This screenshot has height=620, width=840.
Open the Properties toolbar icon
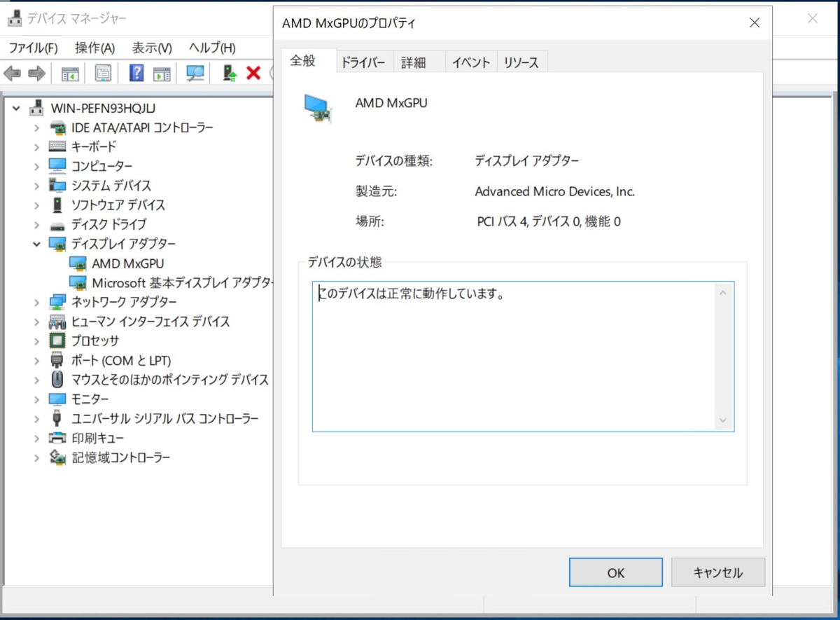click(x=103, y=73)
